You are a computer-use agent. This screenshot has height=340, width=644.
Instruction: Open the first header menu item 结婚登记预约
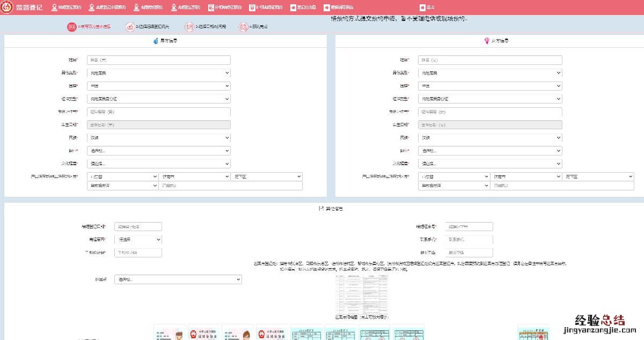tap(66, 8)
